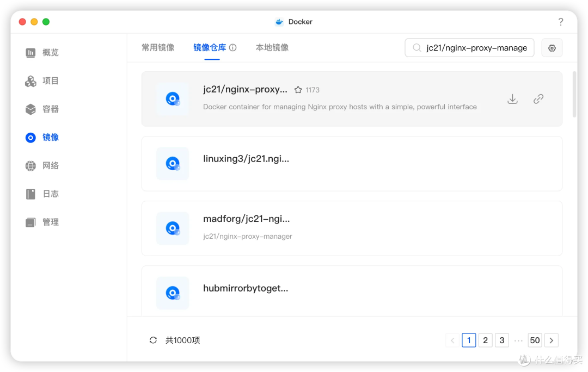
Task: Click the green maximize window button
Action: [x=46, y=22]
